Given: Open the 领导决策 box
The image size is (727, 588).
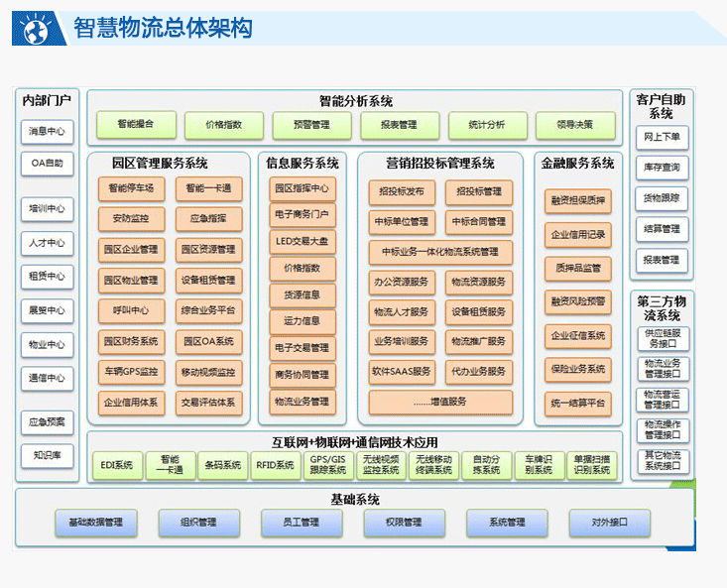Looking at the screenshot, I should [x=575, y=125].
